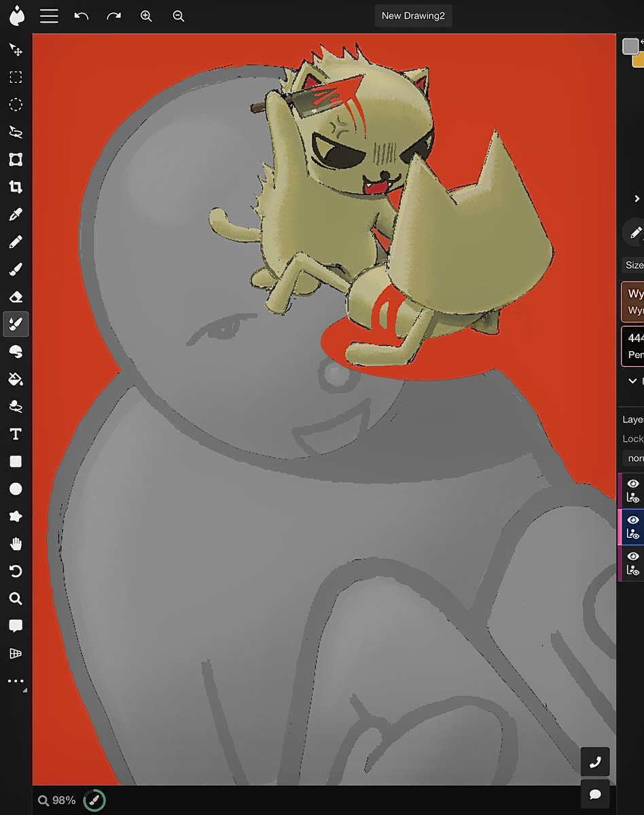Pick the yellow background color swatch
644x815 pixels.
[x=639, y=60]
